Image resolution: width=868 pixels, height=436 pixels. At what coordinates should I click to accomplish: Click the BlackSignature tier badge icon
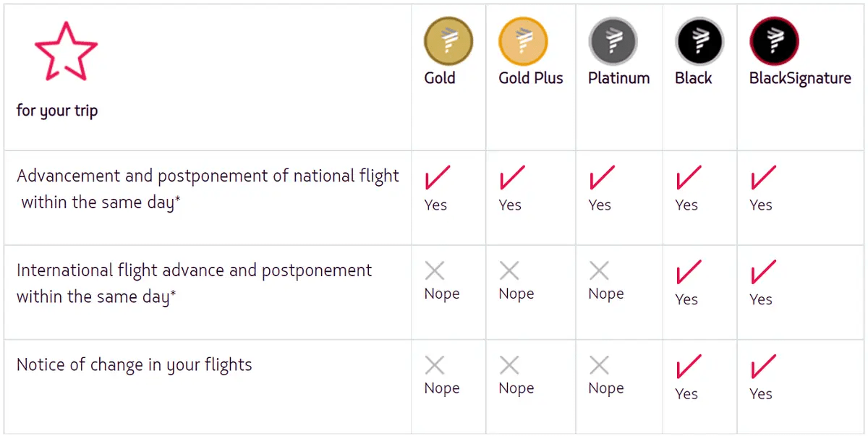pyautogui.click(x=774, y=41)
